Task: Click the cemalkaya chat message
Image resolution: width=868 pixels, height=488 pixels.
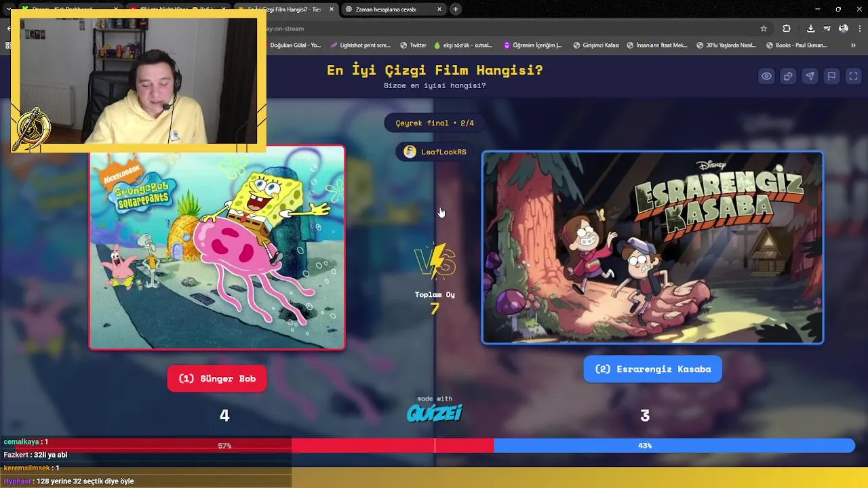Action: click(x=26, y=442)
